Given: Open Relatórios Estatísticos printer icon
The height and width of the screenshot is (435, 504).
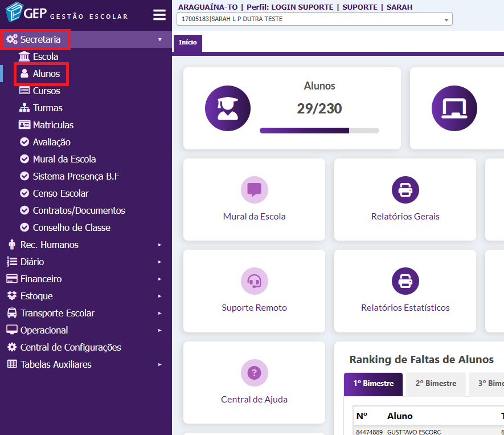Looking at the screenshot, I should (405, 281).
